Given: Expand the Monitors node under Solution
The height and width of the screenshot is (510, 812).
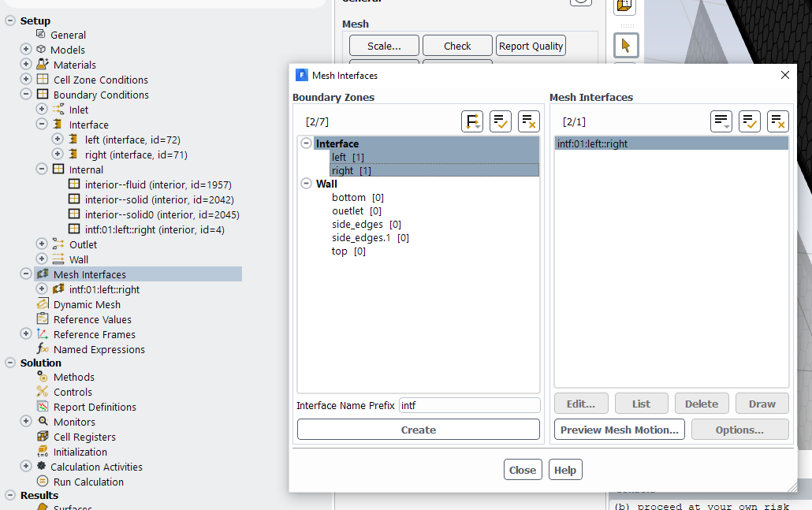Looking at the screenshot, I should tap(26, 422).
